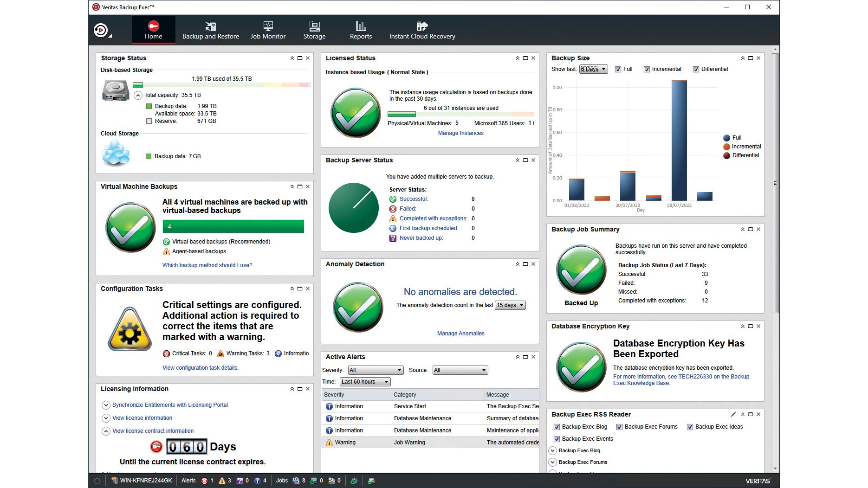Click the Successful server status link

(x=414, y=199)
